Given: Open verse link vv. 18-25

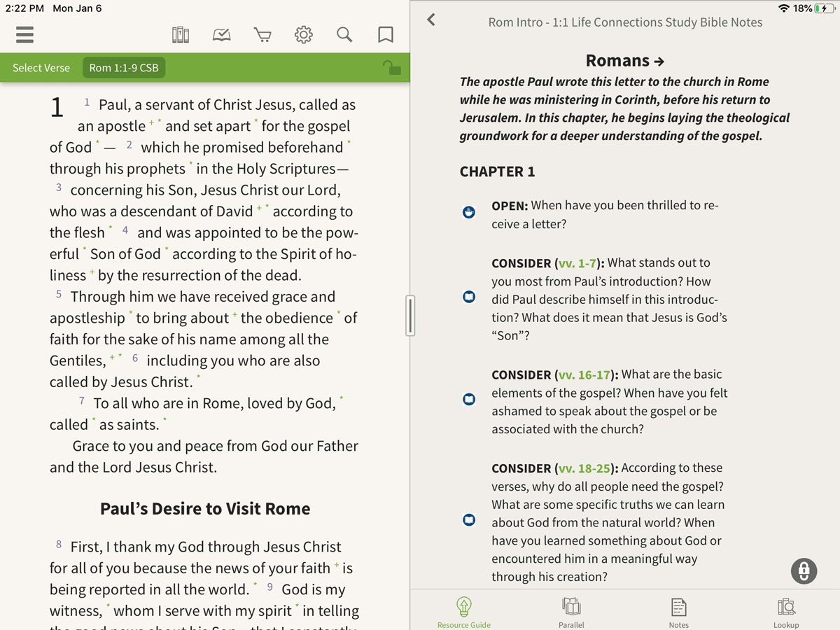Looking at the screenshot, I should point(584,468).
